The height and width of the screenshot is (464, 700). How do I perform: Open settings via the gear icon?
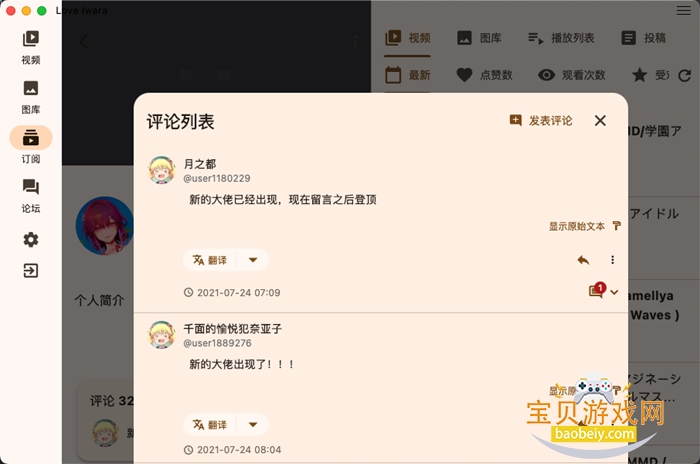click(31, 240)
